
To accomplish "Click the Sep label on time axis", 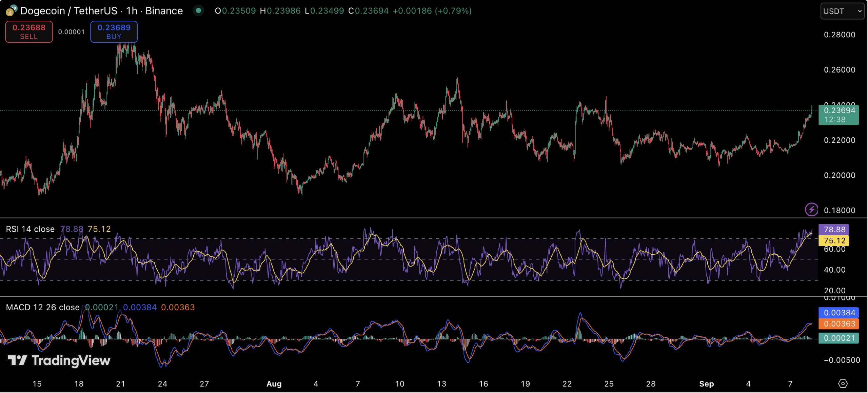I will [x=706, y=384].
